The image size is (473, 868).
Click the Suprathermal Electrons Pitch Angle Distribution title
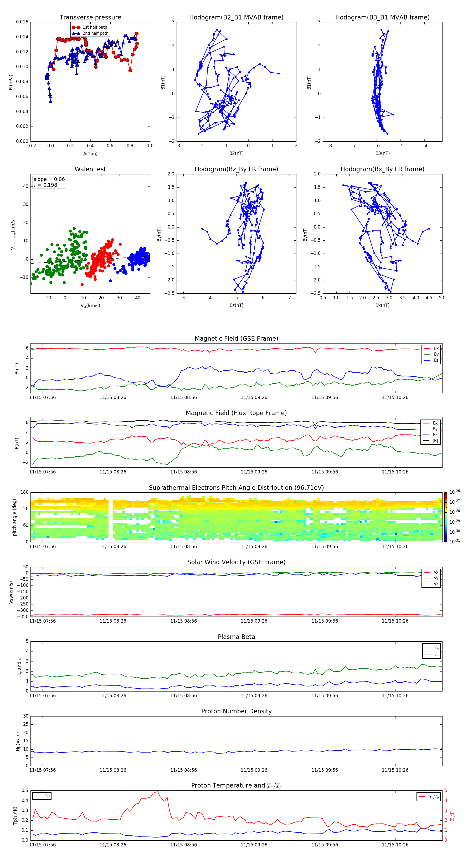click(236, 488)
